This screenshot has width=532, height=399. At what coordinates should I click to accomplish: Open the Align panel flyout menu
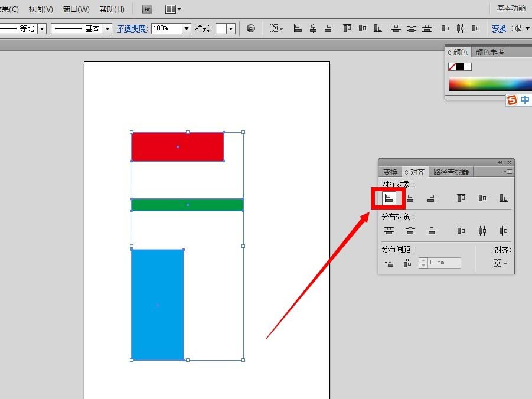pos(508,172)
